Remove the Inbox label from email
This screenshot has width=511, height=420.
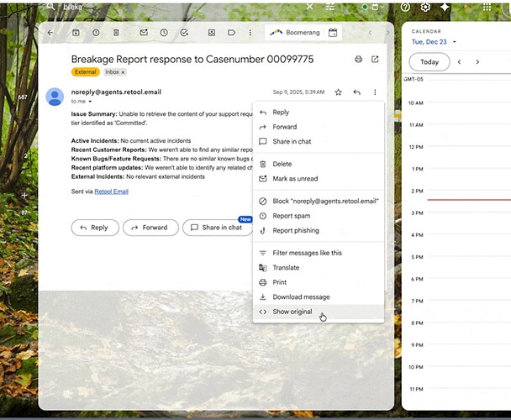(x=123, y=72)
